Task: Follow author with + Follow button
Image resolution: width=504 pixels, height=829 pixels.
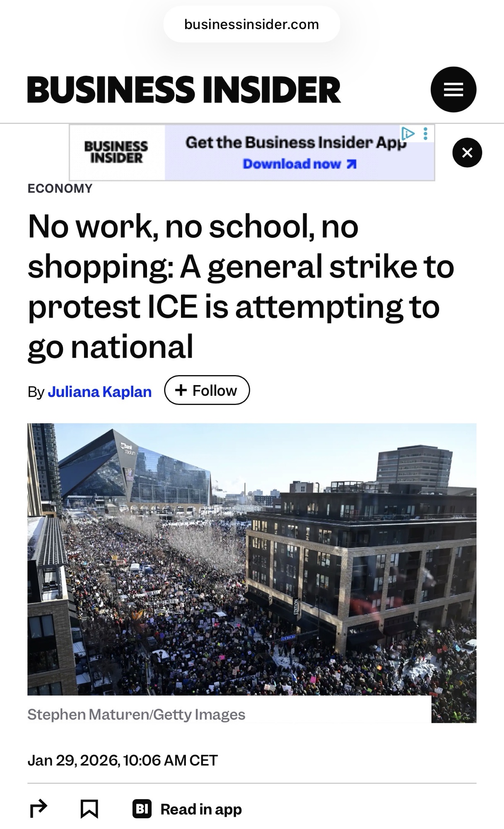Action: pos(207,390)
